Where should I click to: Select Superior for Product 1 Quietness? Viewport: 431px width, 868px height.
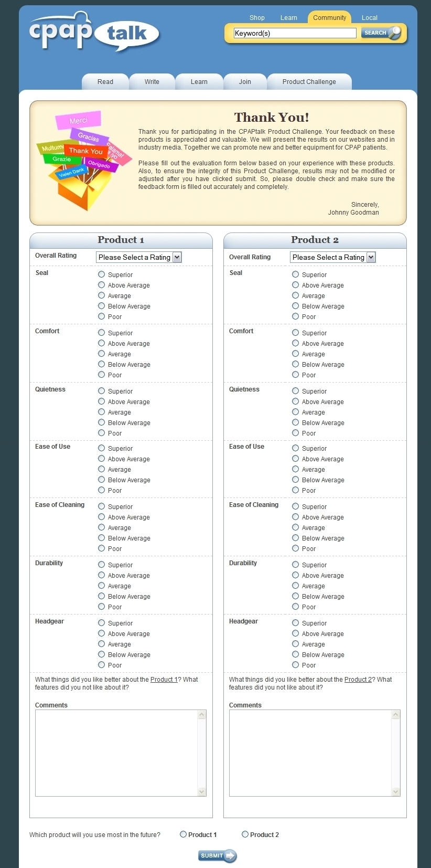coord(102,391)
